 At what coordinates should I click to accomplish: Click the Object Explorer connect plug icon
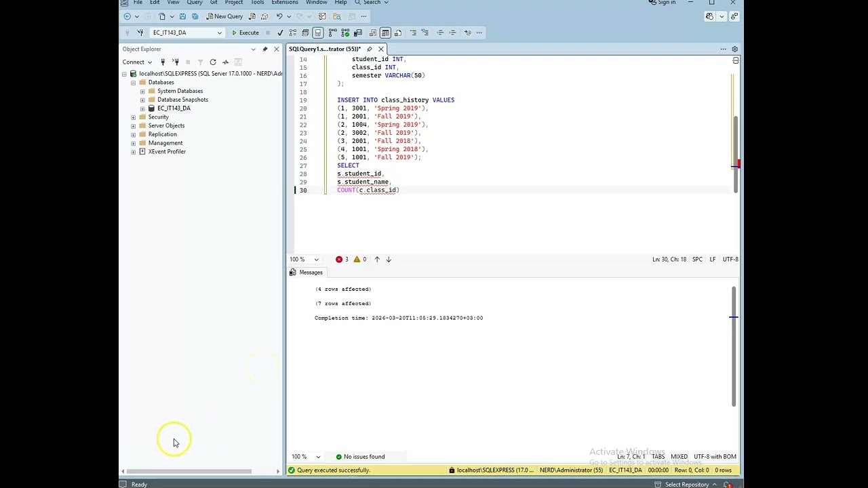tap(163, 62)
